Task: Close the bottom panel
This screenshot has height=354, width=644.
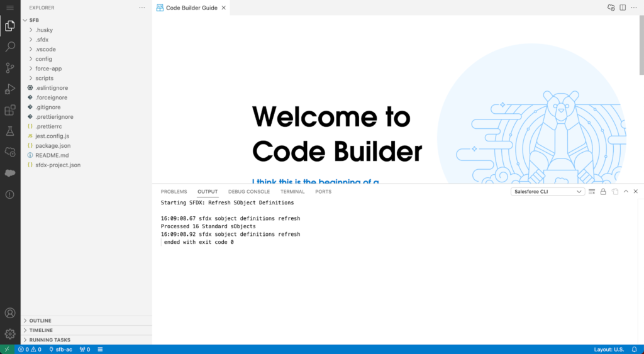Action: point(635,191)
